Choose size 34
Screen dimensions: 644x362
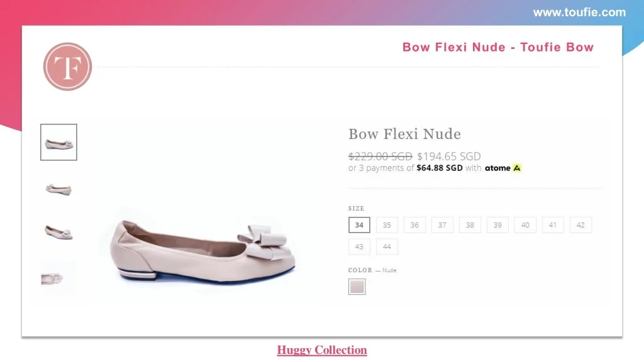click(359, 225)
